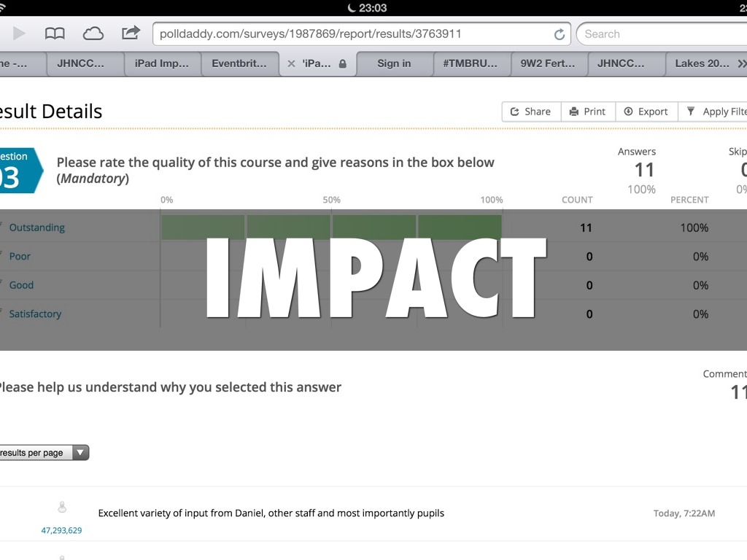Open the #TMBRU... tab
Image resolution: width=747 pixels, height=560 pixels.
point(469,64)
